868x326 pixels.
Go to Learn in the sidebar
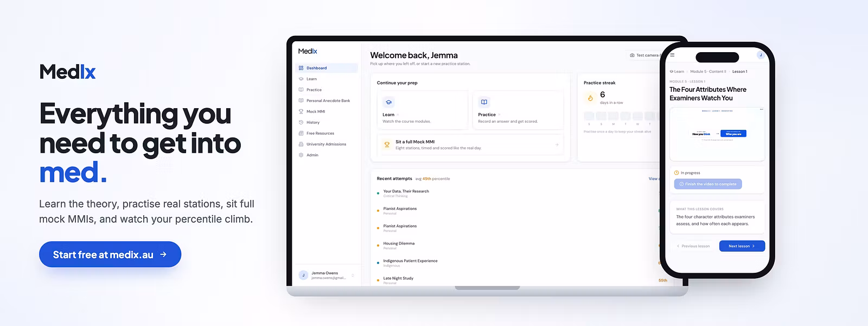click(327, 79)
